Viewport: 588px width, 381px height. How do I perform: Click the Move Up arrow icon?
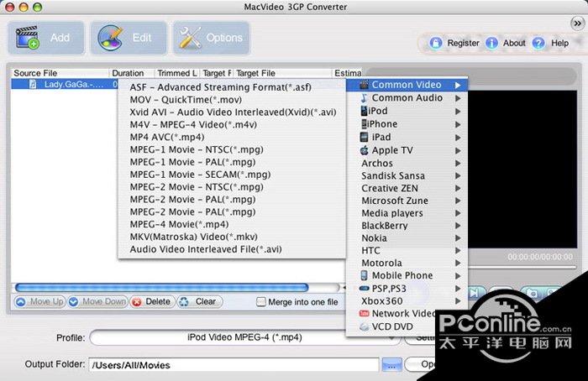coord(21,302)
